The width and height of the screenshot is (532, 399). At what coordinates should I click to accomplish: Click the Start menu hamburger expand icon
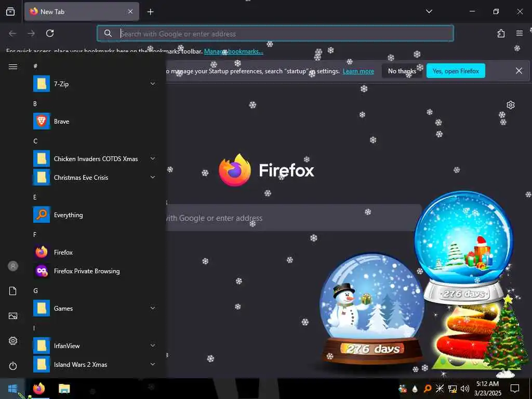click(13, 66)
